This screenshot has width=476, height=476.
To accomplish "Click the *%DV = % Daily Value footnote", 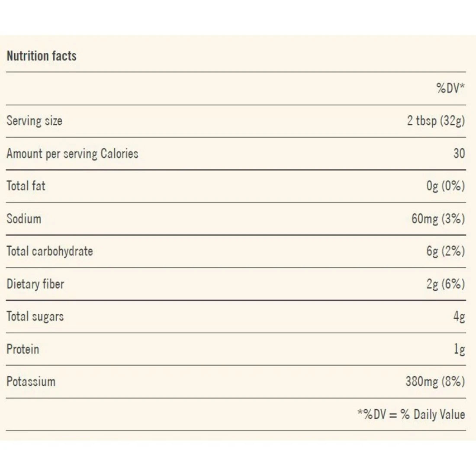I will (x=411, y=414).
